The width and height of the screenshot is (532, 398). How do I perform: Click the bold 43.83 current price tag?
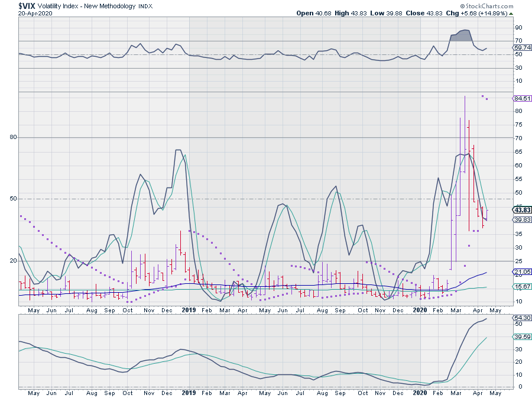pyautogui.click(x=521, y=209)
